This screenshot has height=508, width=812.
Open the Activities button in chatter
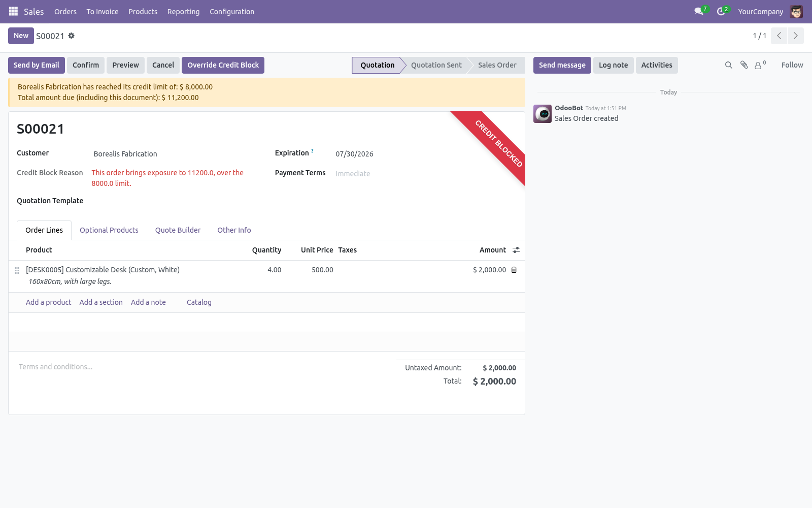click(x=657, y=65)
